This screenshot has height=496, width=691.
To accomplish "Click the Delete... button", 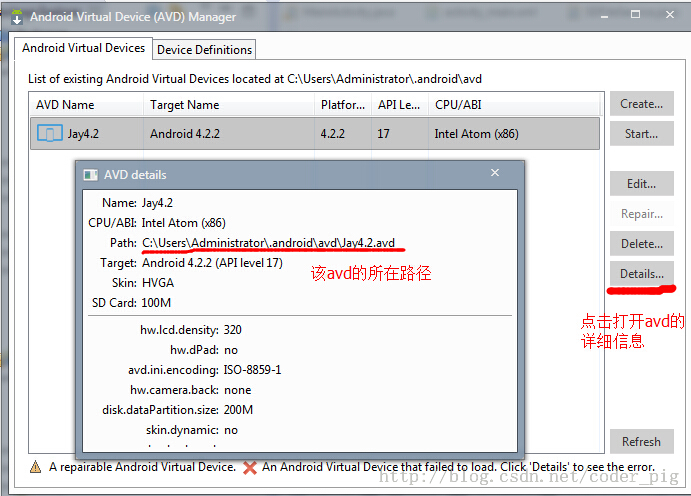I will coord(641,244).
